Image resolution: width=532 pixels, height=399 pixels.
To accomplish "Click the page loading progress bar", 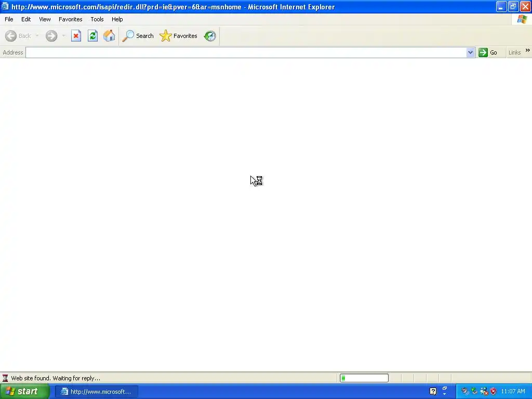I will (364, 378).
